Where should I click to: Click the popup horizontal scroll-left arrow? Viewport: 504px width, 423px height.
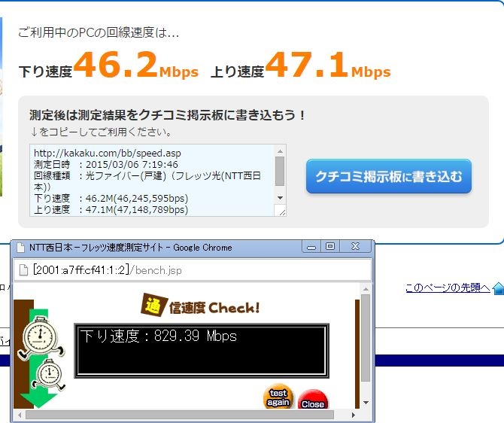20,415
